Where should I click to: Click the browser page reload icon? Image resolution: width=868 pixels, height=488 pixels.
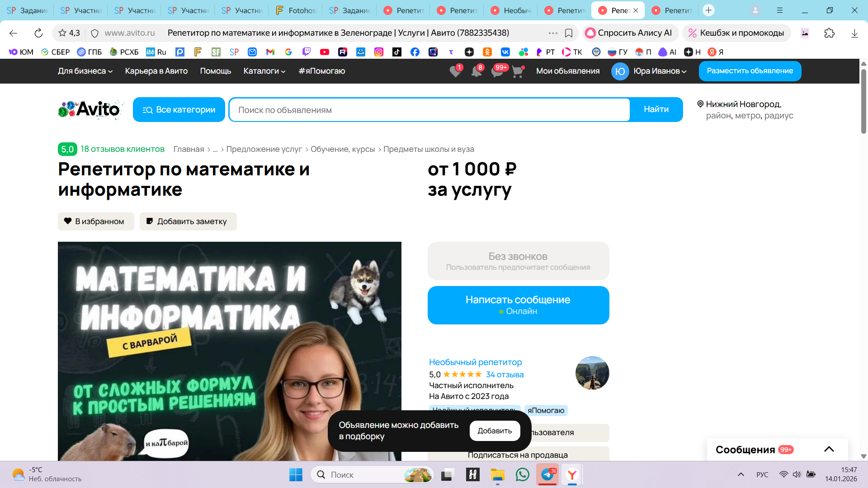point(38,33)
